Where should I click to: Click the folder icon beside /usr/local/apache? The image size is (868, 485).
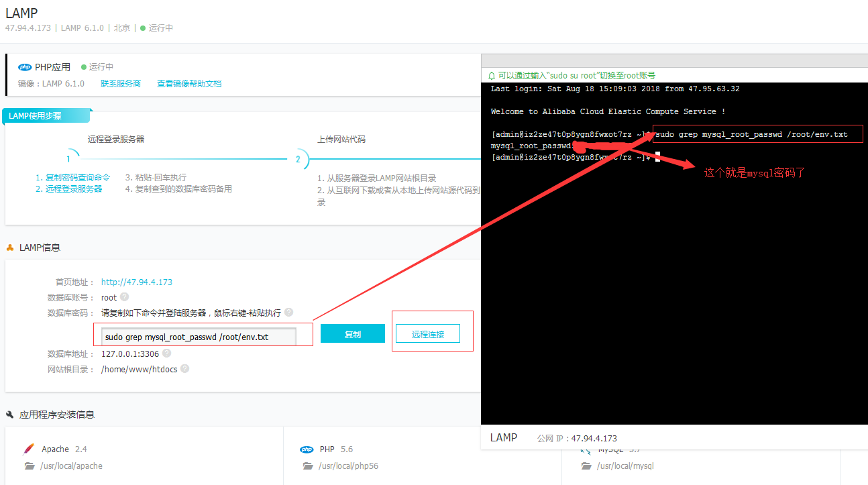[29, 466]
